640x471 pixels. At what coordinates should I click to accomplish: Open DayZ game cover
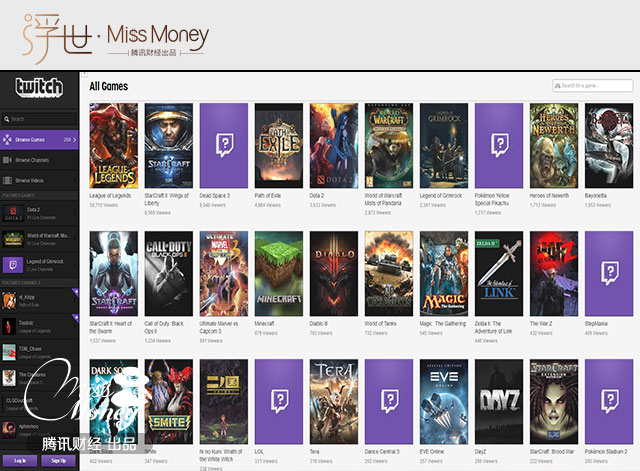click(499, 402)
